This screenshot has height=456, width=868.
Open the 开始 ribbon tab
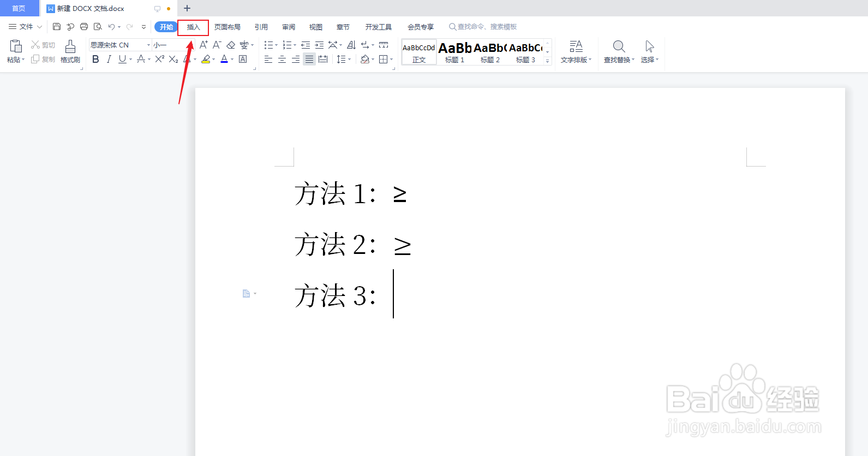[166, 27]
